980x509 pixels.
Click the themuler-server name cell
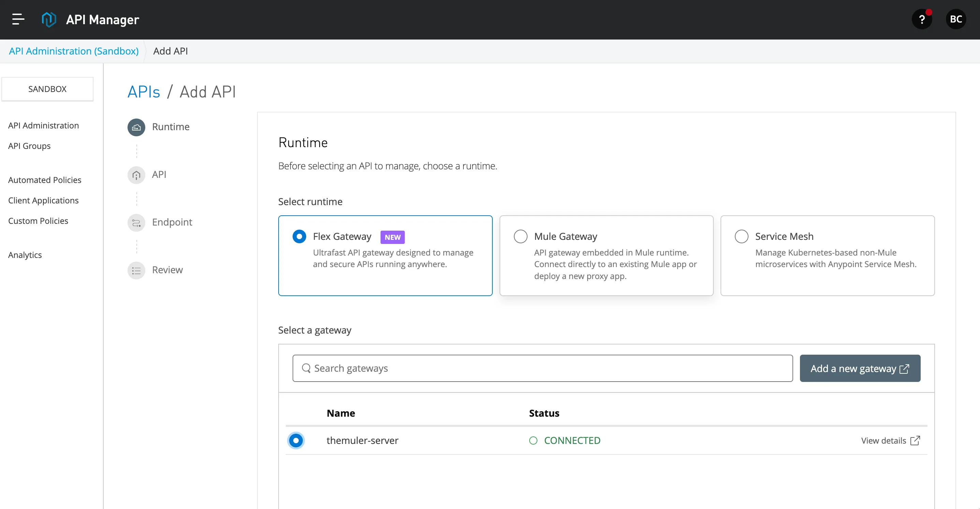[x=362, y=440]
